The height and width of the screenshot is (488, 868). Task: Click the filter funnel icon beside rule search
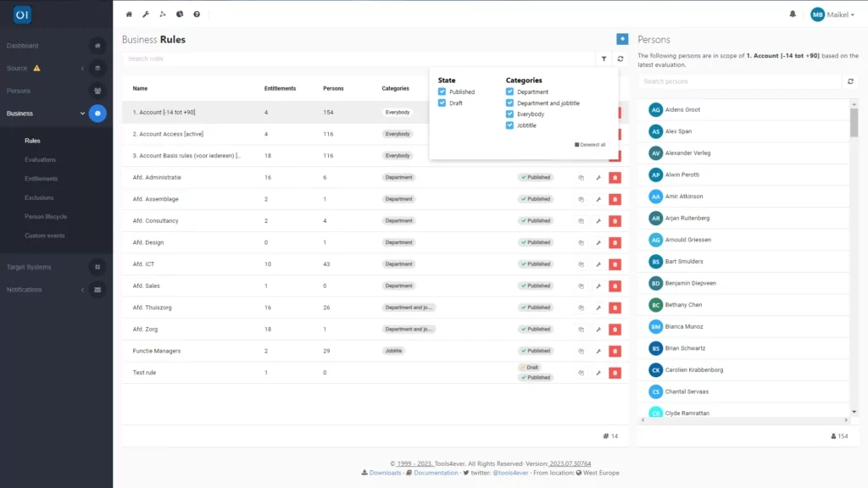tap(605, 58)
